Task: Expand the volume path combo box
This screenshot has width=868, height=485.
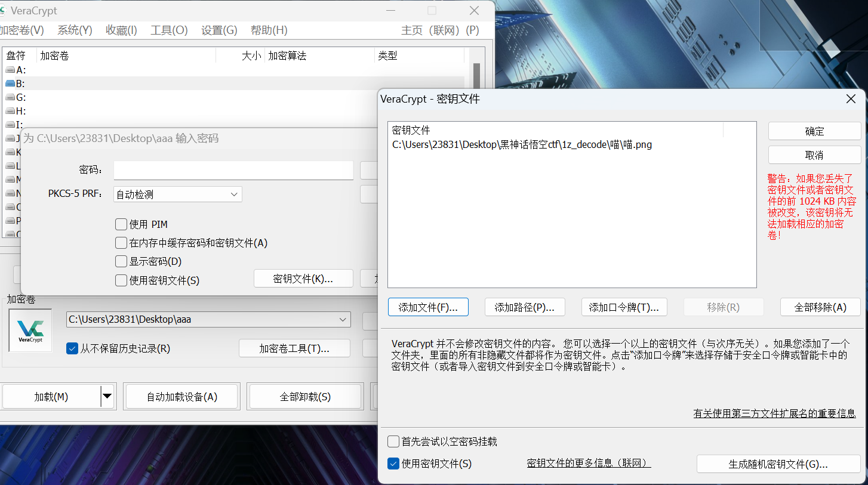Action: coord(208,319)
